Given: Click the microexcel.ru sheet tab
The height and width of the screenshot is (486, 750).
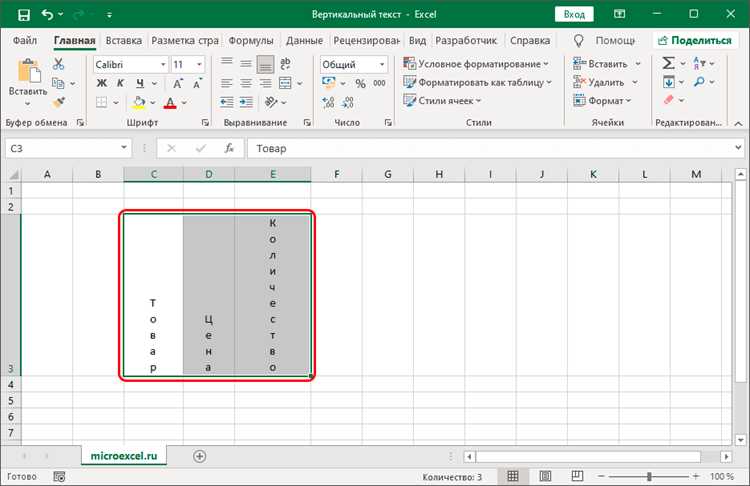Looking at the screenshot, I should pos(124,456).
